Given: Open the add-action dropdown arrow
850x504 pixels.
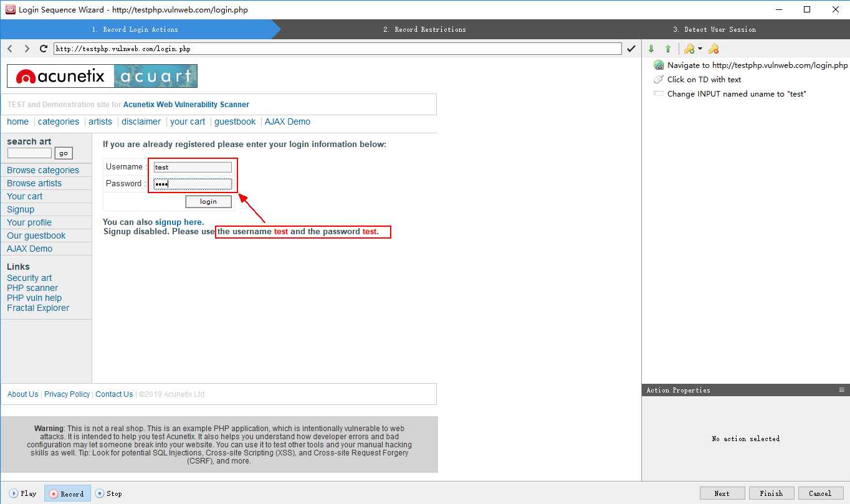Looking at the screenshot, I should [x=700, y=49].
